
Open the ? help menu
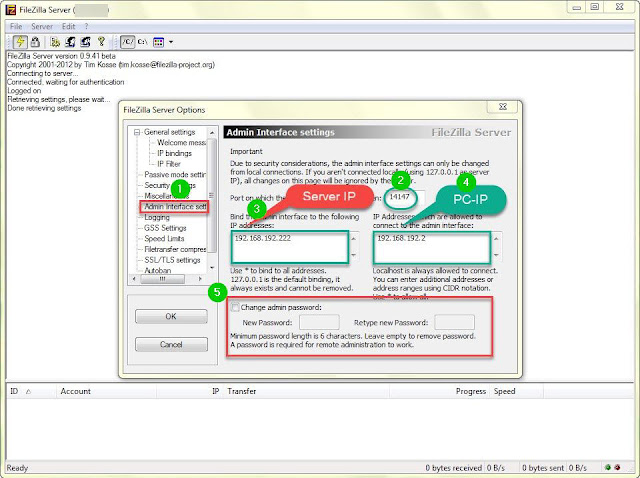coord(87,27)
